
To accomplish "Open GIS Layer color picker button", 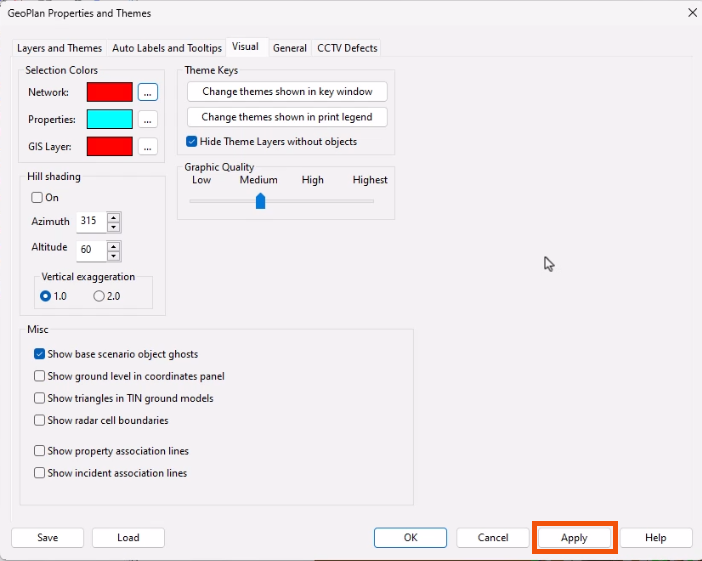I will point(148,147).
